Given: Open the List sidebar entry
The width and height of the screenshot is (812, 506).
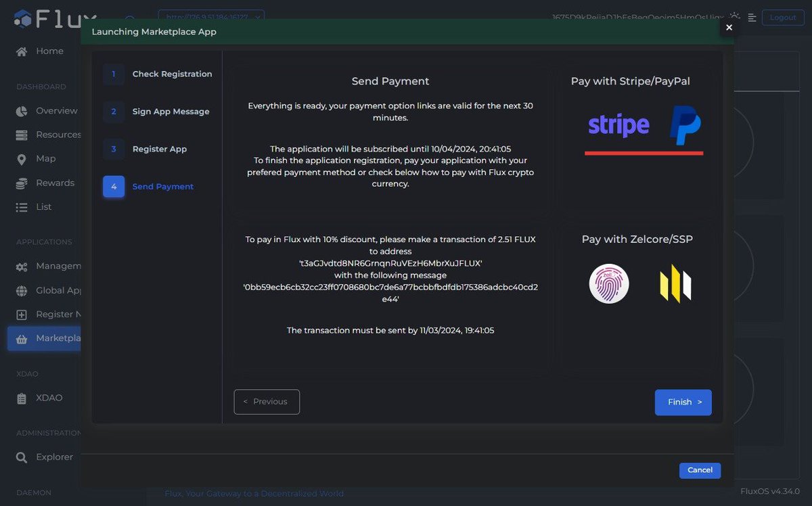Looking at the screenshot, I should pos(35,207).
